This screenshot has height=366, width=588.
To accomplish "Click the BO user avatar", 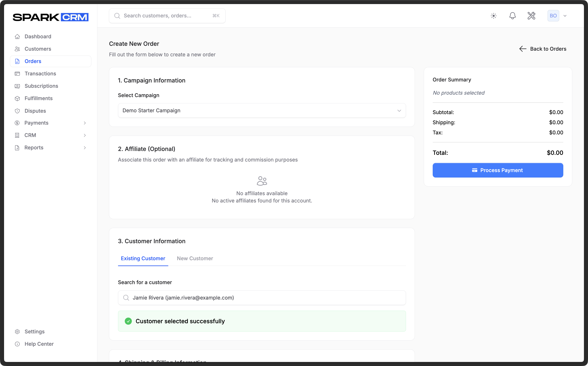I will [x=553, y=16].
